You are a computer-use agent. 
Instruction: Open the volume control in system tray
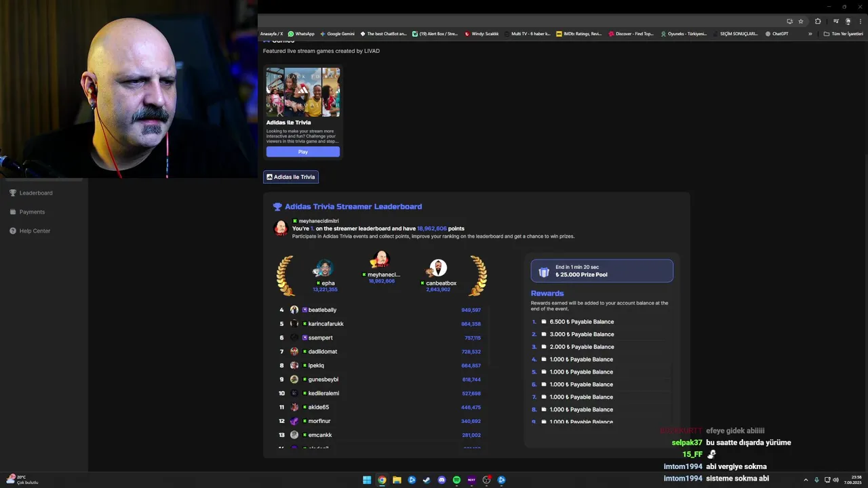835,480
